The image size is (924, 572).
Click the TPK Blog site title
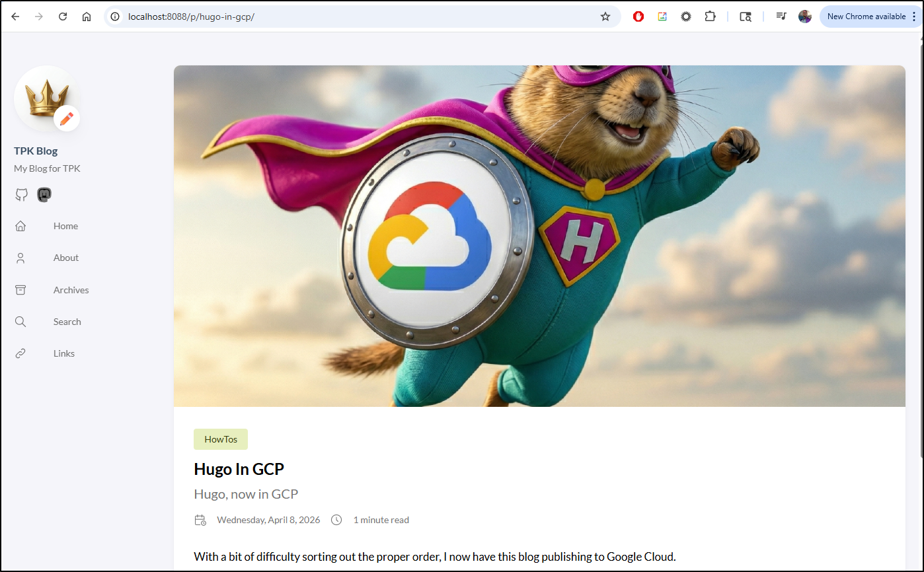pyautogui.click(x=36, y=151)
